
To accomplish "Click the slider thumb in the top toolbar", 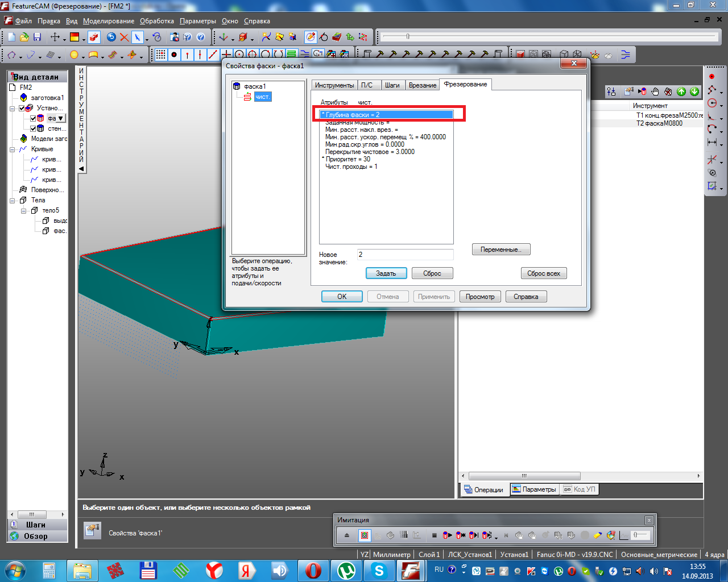I will tap(407, 37).
